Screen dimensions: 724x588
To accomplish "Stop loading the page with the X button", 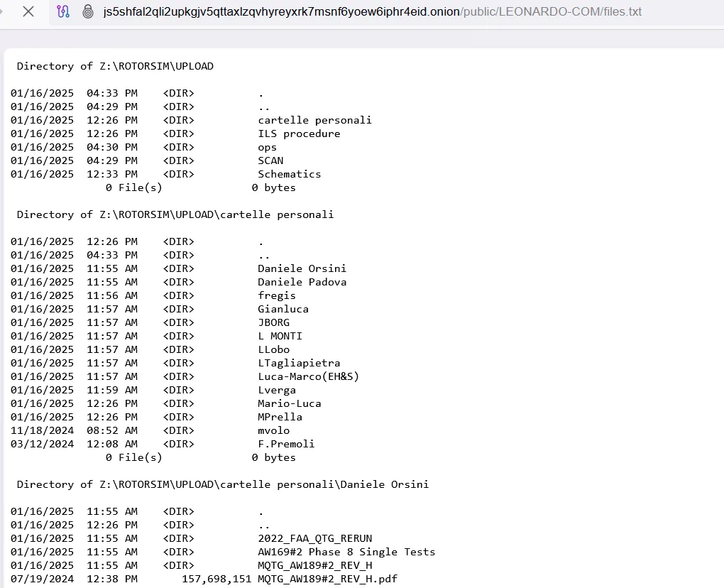I will point(28,11).
